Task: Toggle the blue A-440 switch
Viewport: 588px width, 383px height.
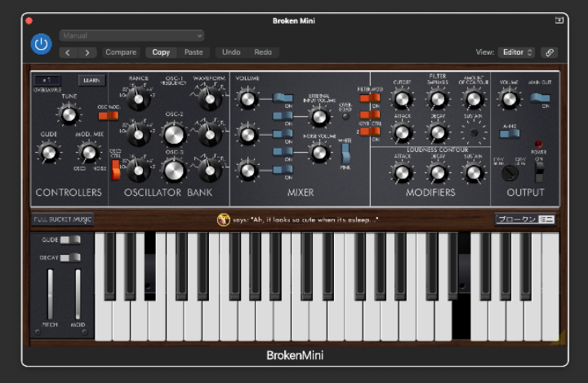Action: pyautogui.click(x=510, y=133)
